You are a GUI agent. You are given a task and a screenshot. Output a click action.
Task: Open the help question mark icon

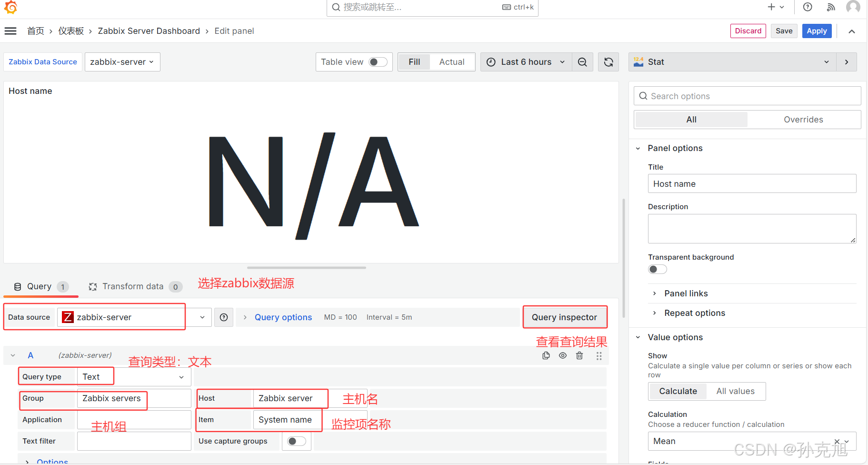808,7
